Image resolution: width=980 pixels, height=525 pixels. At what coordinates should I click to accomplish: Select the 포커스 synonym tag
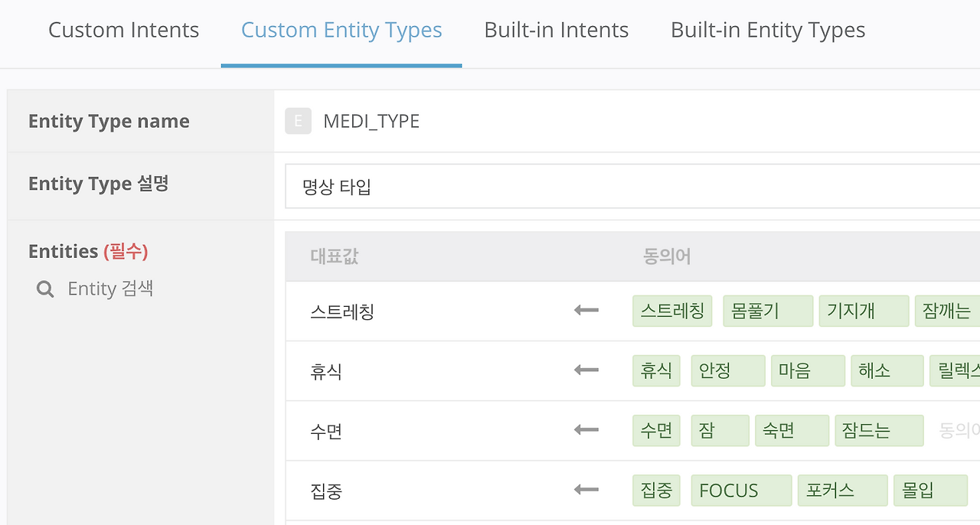[842, 491]
